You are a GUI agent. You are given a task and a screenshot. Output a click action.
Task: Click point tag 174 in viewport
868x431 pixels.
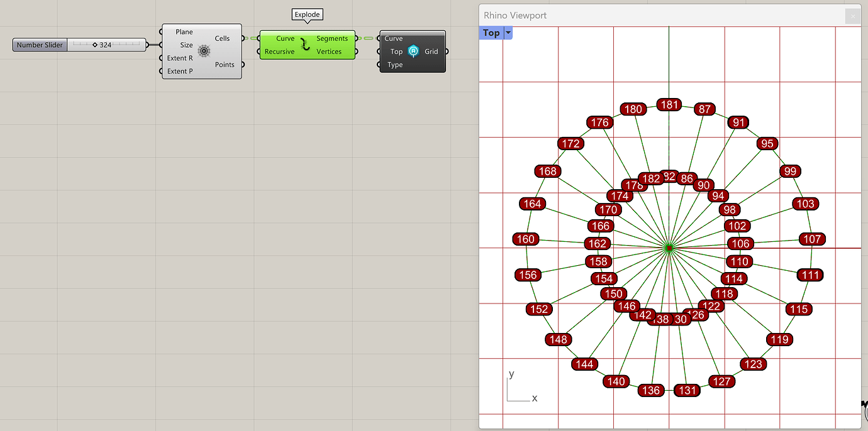click(x=620, y=196)
